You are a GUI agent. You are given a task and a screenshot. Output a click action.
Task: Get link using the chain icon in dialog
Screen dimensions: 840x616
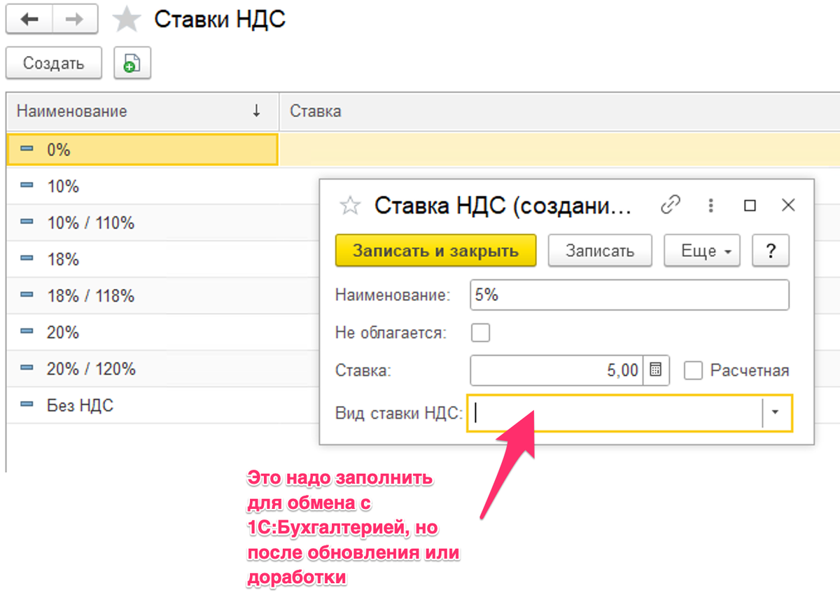click(671, 205)
